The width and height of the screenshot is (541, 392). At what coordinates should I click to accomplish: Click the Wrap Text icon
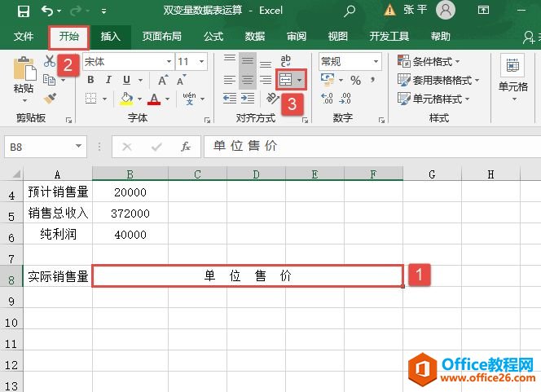tap(287, 61)
